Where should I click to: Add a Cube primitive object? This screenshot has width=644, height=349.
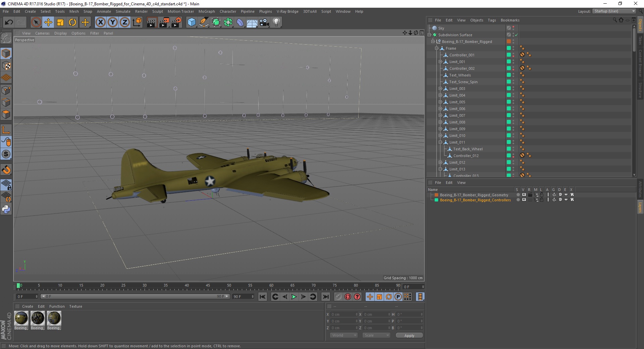click(x=192, y=22)
